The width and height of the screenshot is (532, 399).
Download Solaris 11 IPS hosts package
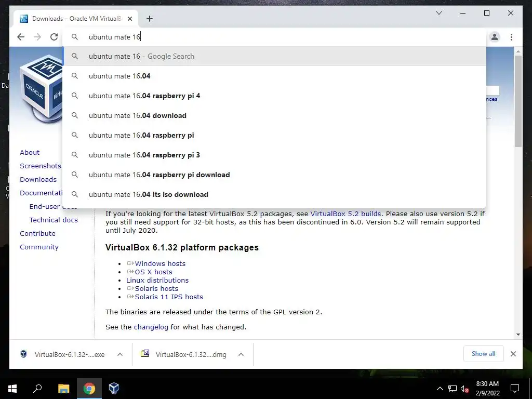pyautogui.click(x=169, y=297)
